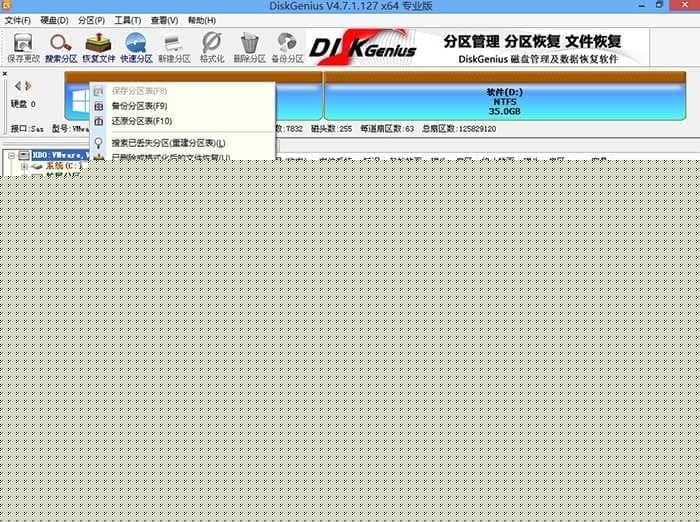Click the 系统(C:) drive icon in tree
The width and height of the screenshot is (700, 522).
pos(37,166)
